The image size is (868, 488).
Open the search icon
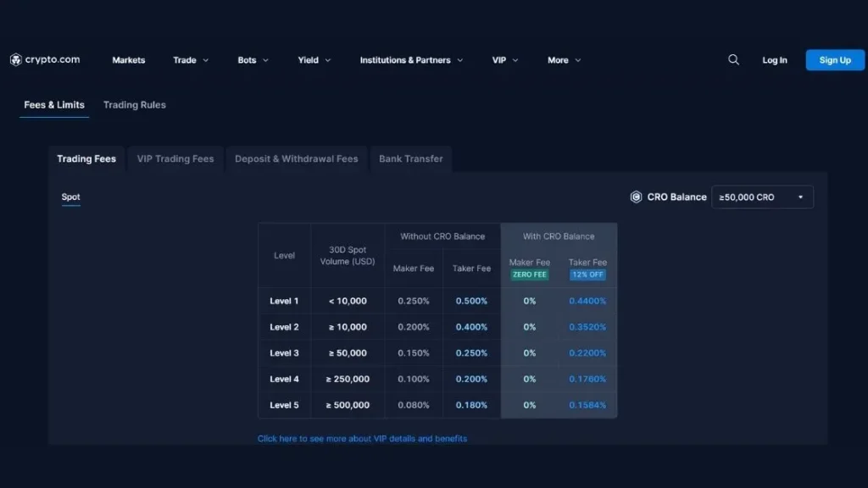tap(733, 59)
